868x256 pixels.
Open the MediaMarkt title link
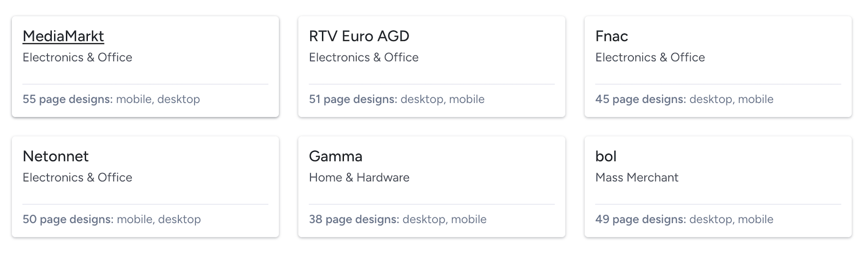click(63, 36)
